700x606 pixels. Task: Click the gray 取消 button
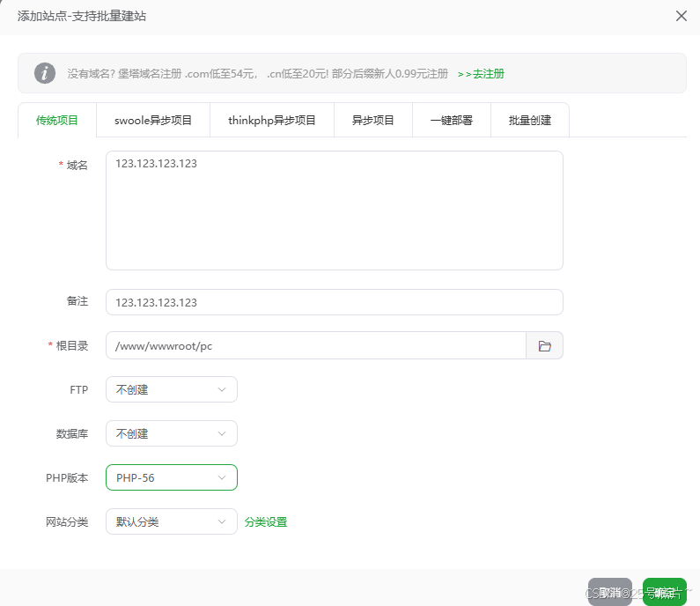pos(610,592)
